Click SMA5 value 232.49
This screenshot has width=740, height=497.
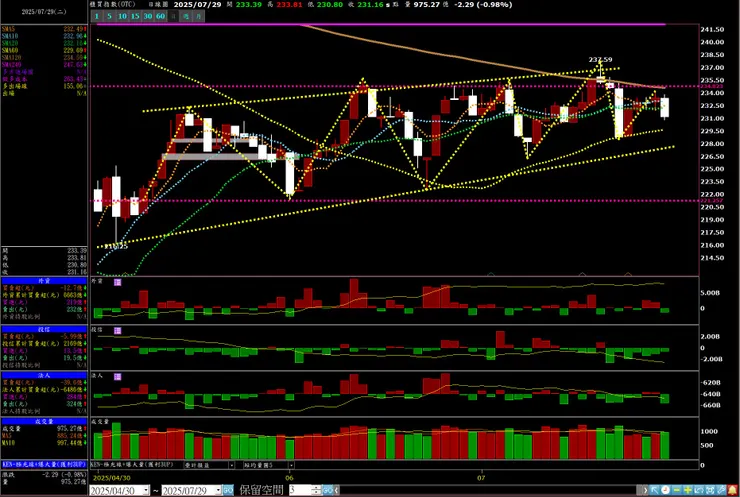73,29
